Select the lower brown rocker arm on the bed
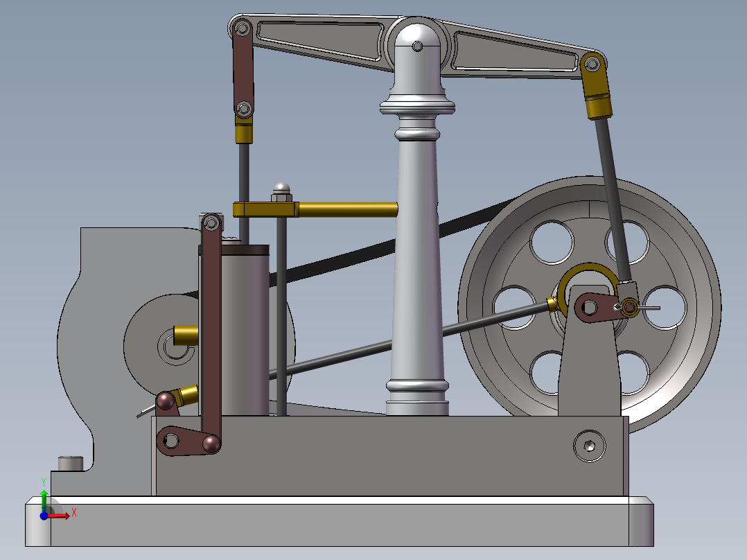The image size is (747, 560). tap(188, 441)
